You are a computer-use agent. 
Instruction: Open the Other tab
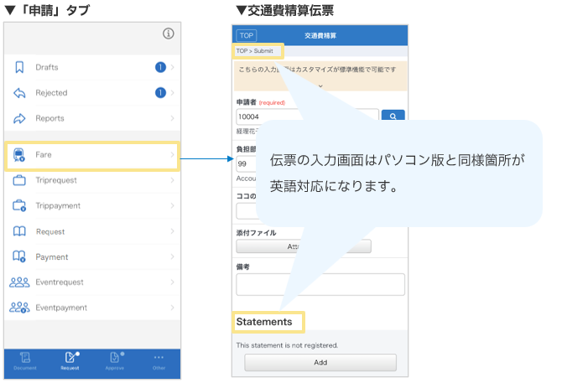pos(159,360)
